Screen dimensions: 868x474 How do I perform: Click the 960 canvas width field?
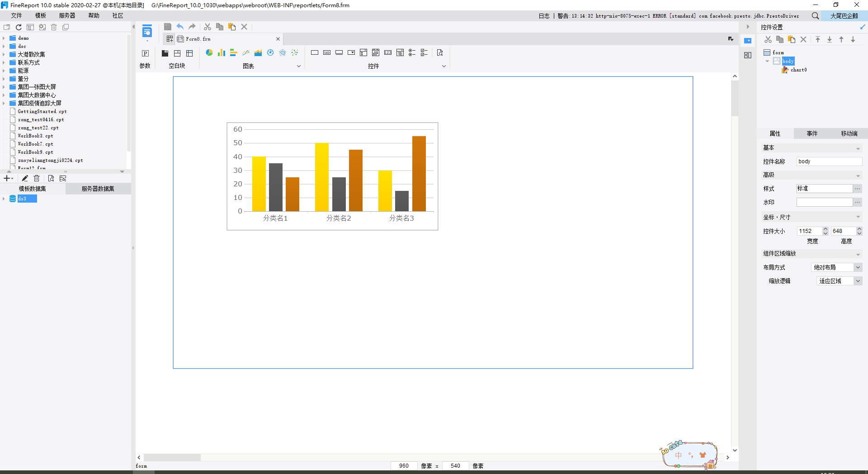point(404,466)
